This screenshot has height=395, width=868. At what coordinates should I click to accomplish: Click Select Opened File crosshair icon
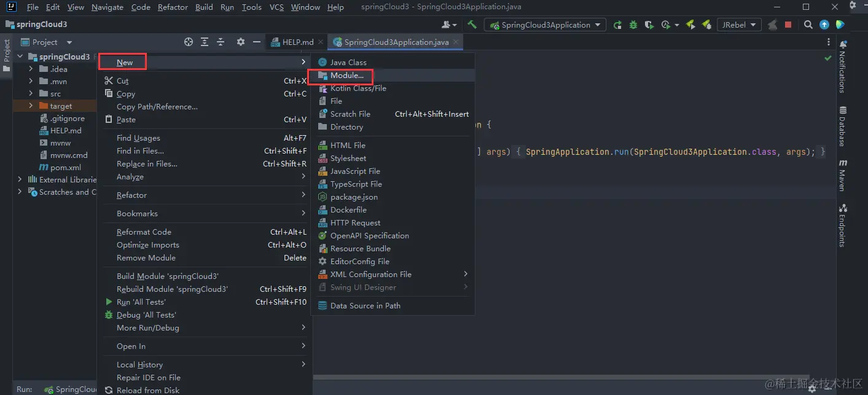pos(189,42)
